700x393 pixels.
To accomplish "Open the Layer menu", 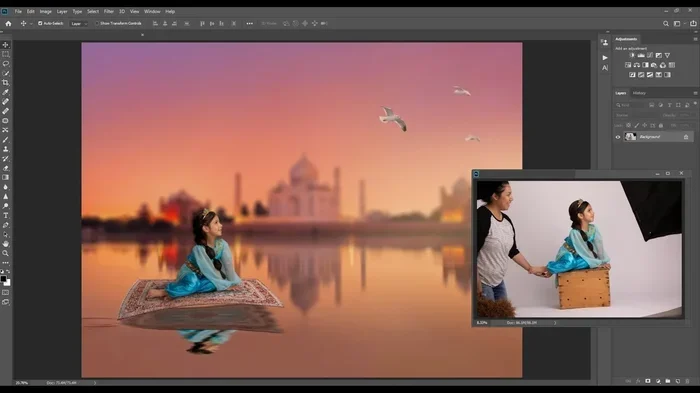I will point(62,12).
